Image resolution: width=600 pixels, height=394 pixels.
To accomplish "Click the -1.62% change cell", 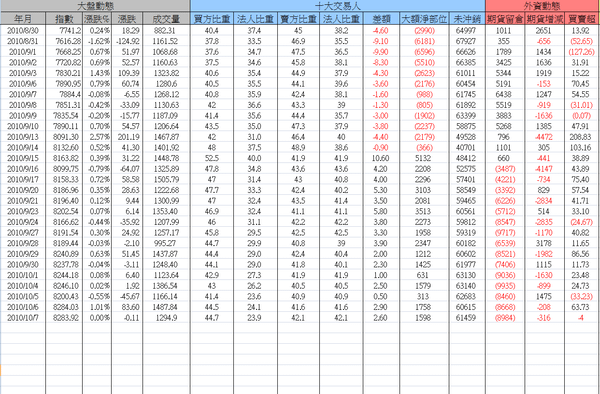I will tap(98, 41).
